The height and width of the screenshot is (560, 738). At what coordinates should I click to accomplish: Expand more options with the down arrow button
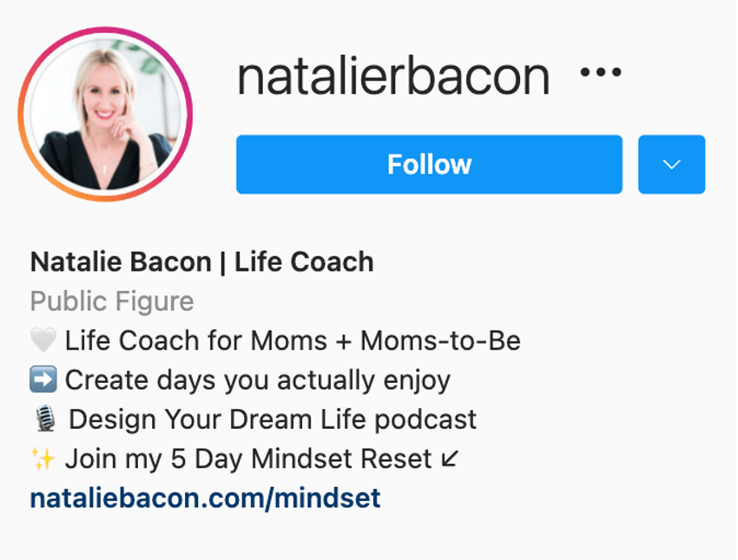[670, 164]
